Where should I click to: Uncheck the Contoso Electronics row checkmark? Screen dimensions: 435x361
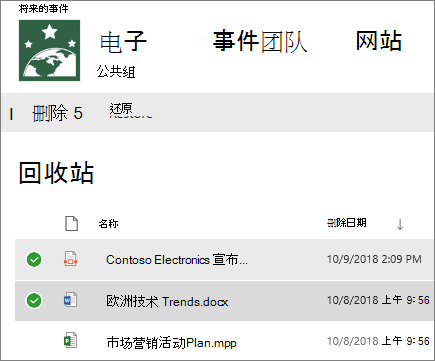tap(34, 260)
